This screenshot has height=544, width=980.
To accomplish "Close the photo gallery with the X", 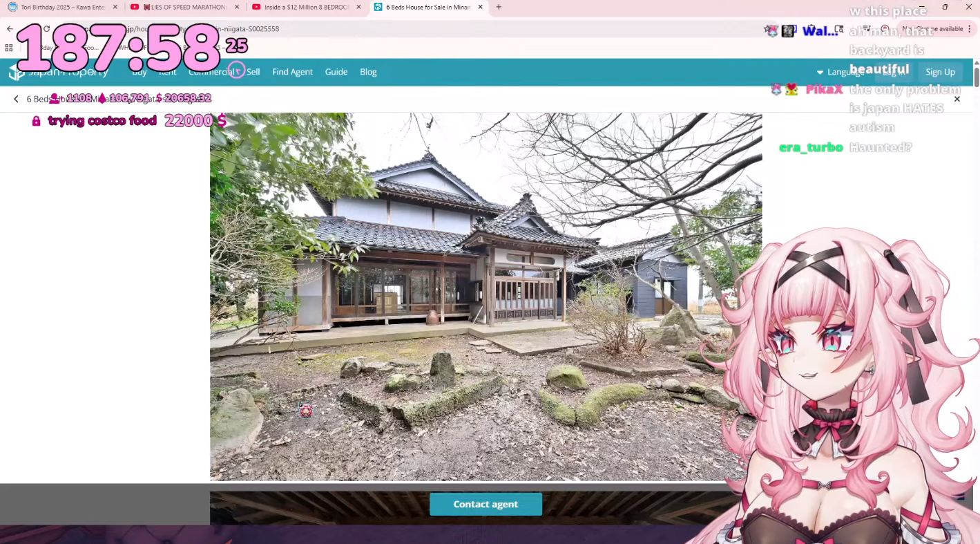I will coord(957,99).
